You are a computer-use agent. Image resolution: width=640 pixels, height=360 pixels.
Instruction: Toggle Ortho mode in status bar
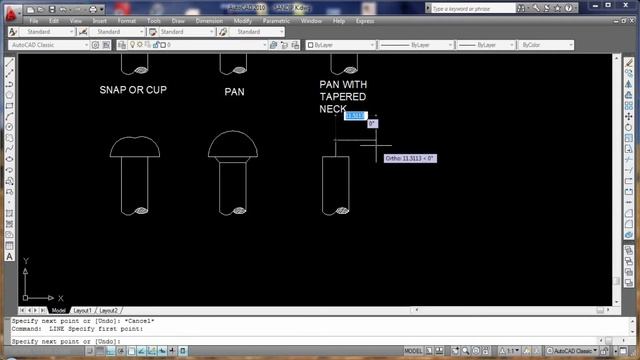pos(111,351)
